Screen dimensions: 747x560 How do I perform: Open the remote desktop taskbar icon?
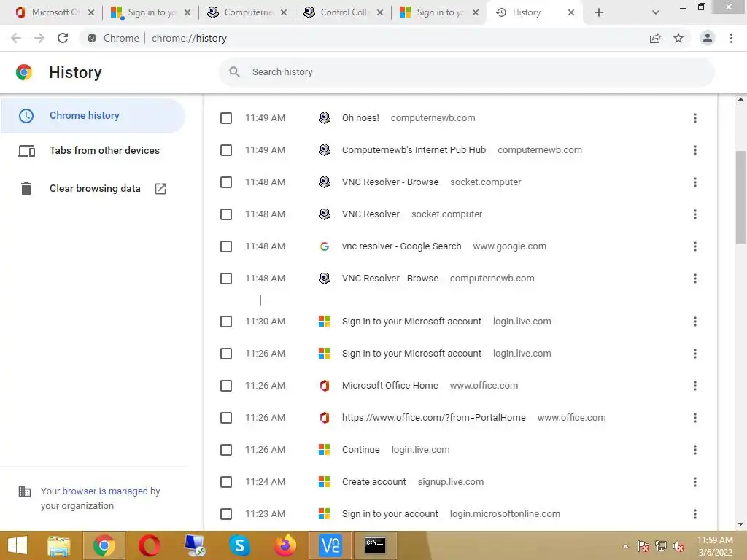tap(194, 545)
